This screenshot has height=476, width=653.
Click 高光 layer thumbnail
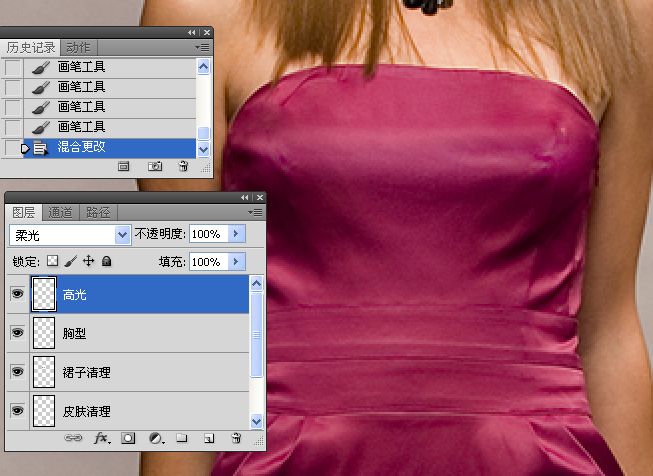[x=44, y=294]
